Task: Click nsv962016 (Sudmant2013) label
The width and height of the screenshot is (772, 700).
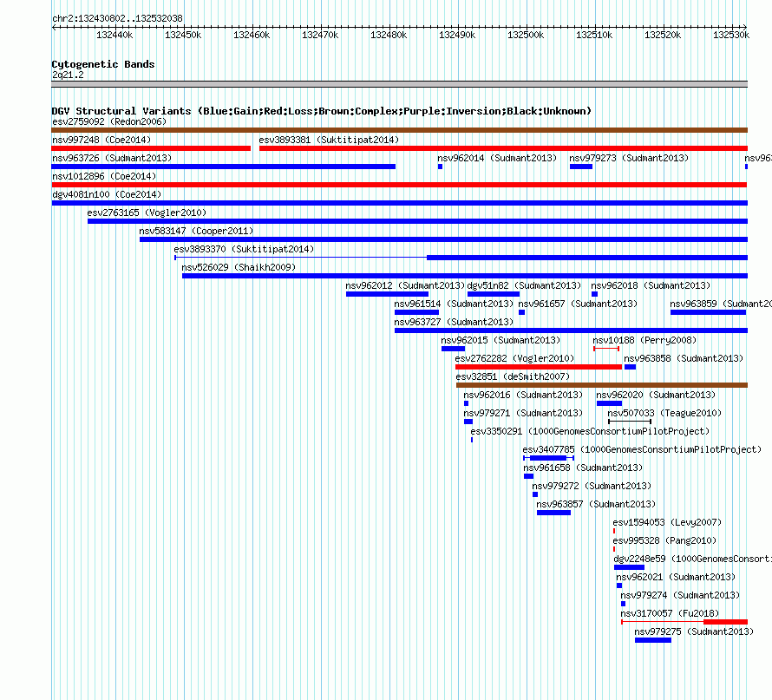Action: coord(523,395)
